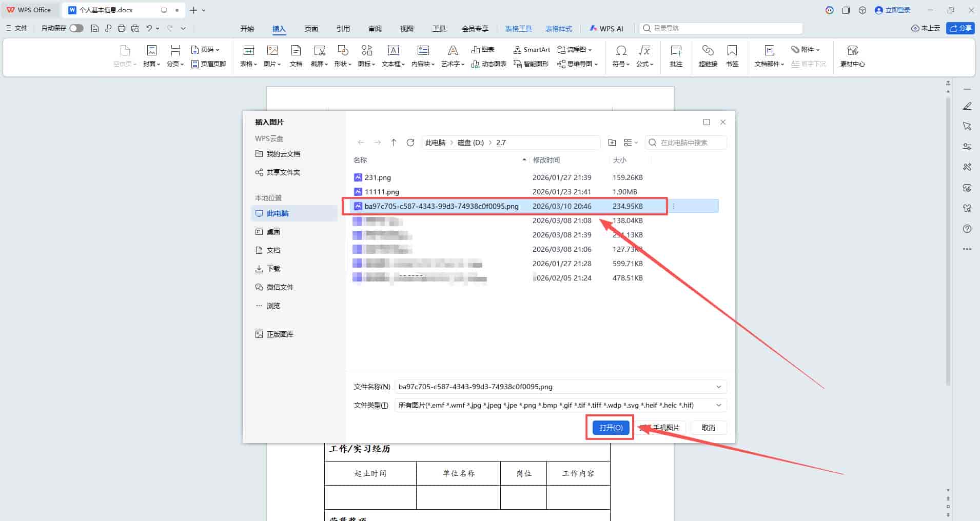Open the 符号 symbol tool

[621, 56]
